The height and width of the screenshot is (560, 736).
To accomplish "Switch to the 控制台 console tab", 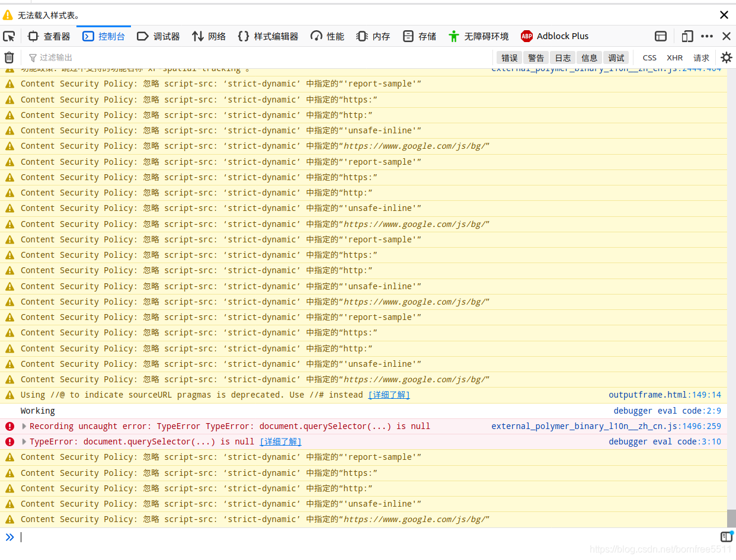I will tap(104, 36).
